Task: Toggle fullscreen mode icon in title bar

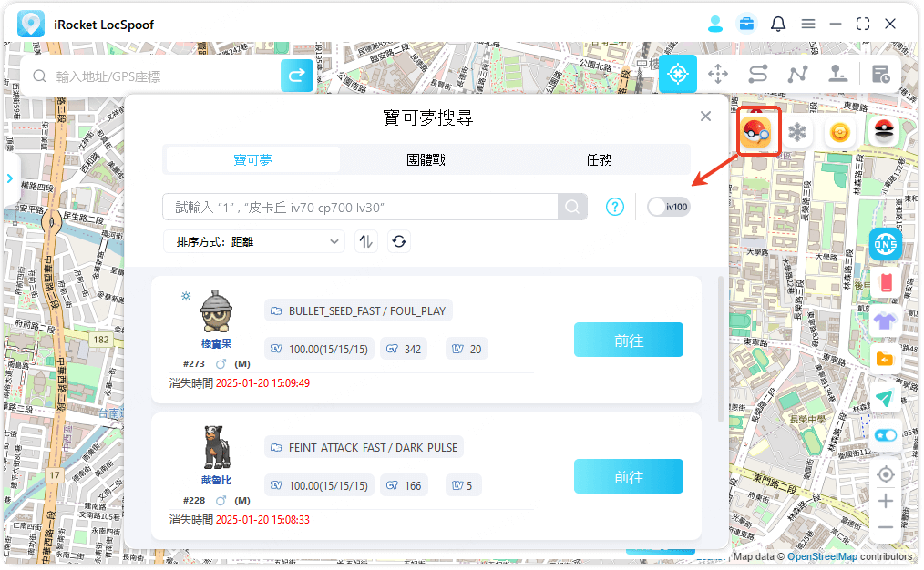Action: [863, 25]
